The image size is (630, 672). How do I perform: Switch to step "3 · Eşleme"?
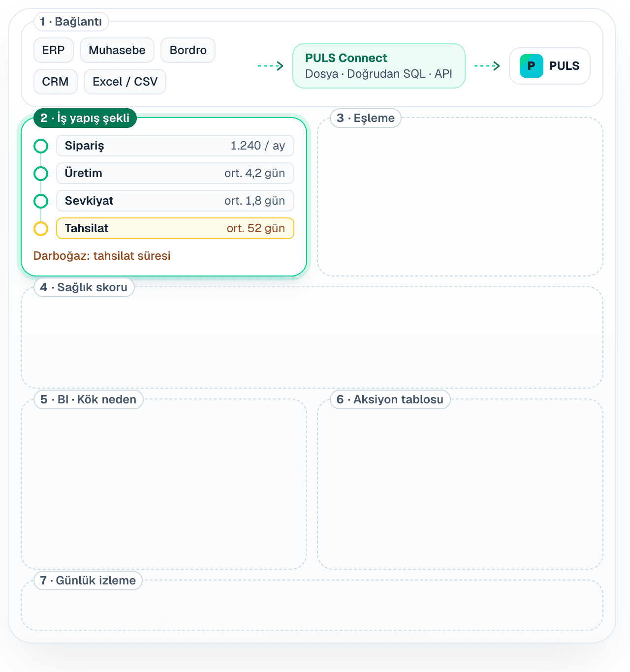tap(366, 118)
